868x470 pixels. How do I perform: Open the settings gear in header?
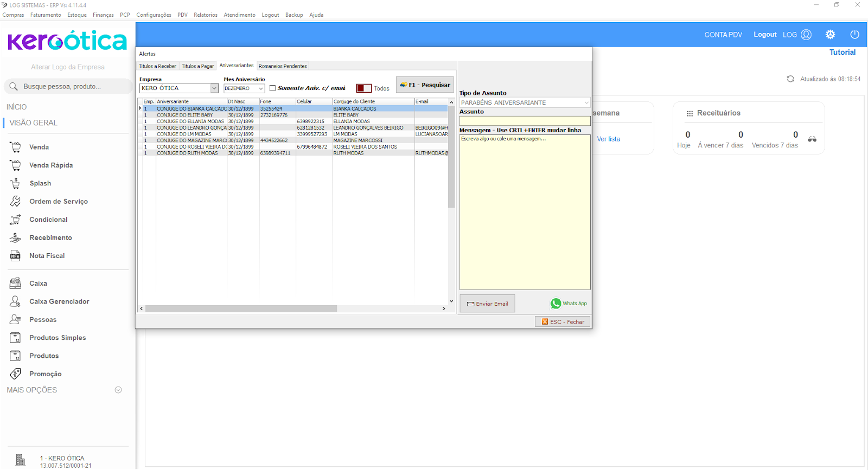pyautogui.click(x=830, y=34)
